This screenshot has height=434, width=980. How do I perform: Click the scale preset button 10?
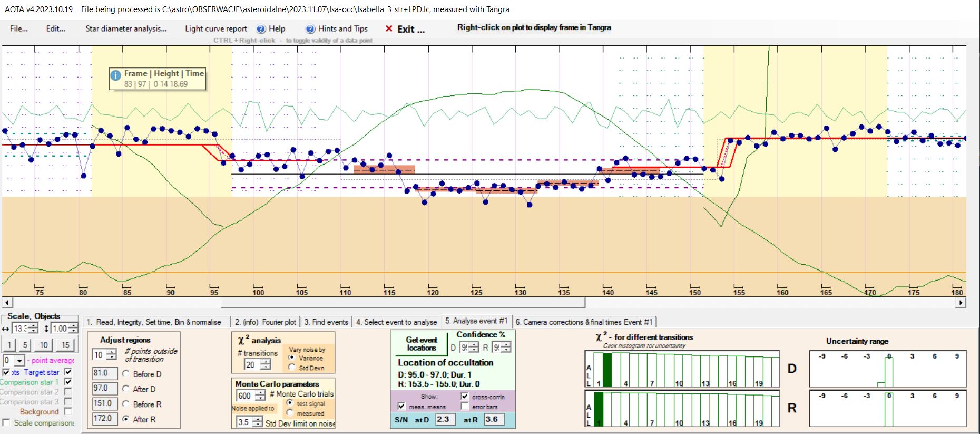click(44, 345)
